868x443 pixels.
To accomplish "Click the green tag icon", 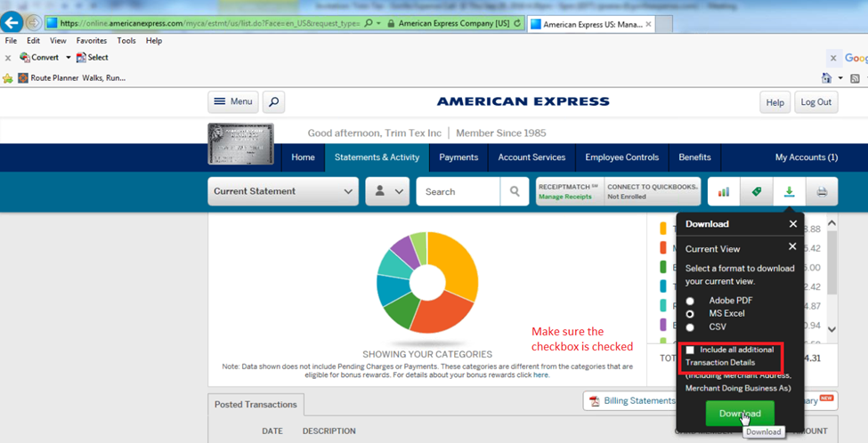I will [756, 191].
